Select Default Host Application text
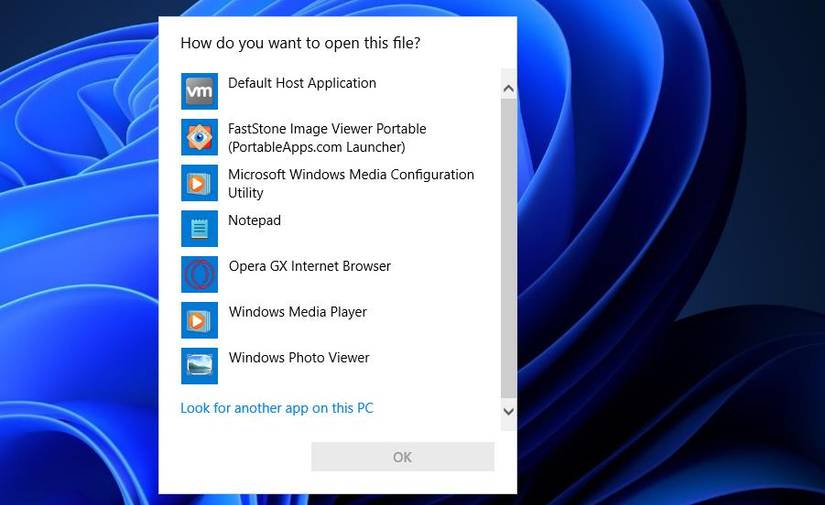825x505 pixels. [302, 83]
